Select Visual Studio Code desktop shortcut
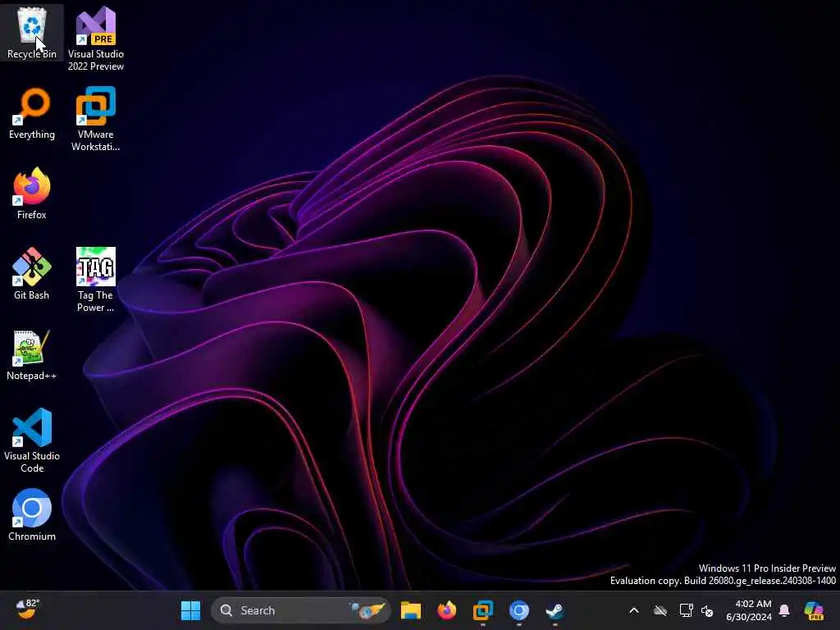Image resolution: width=840 pixels, height=630 pixels. coord(32,441)
